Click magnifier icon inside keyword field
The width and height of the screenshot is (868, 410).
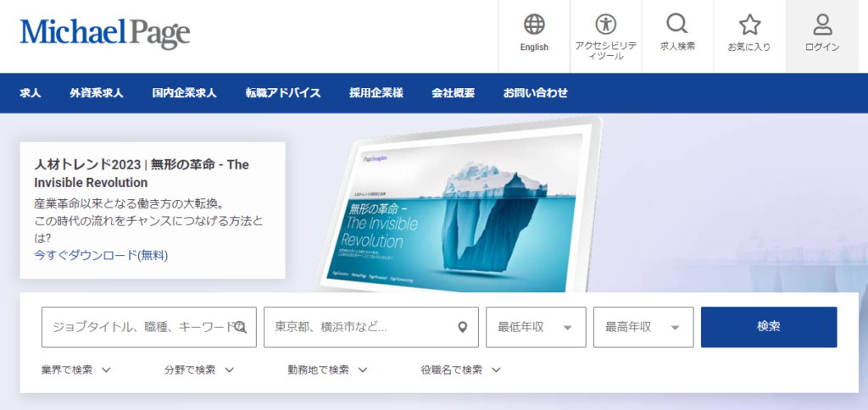click(240, 328)
